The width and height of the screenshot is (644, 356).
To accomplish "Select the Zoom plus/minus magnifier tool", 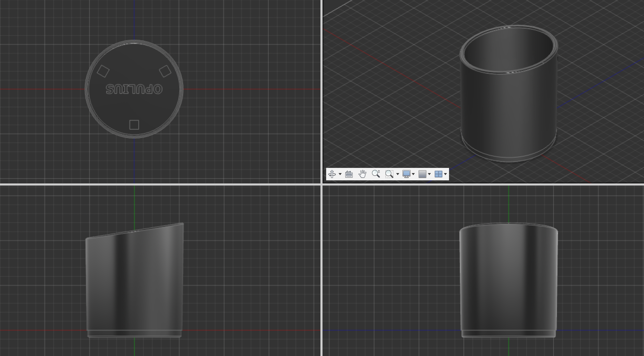I will pos(376,174).
